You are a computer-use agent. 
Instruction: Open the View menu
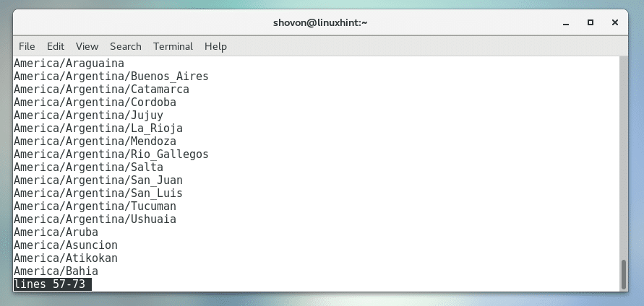87,46
